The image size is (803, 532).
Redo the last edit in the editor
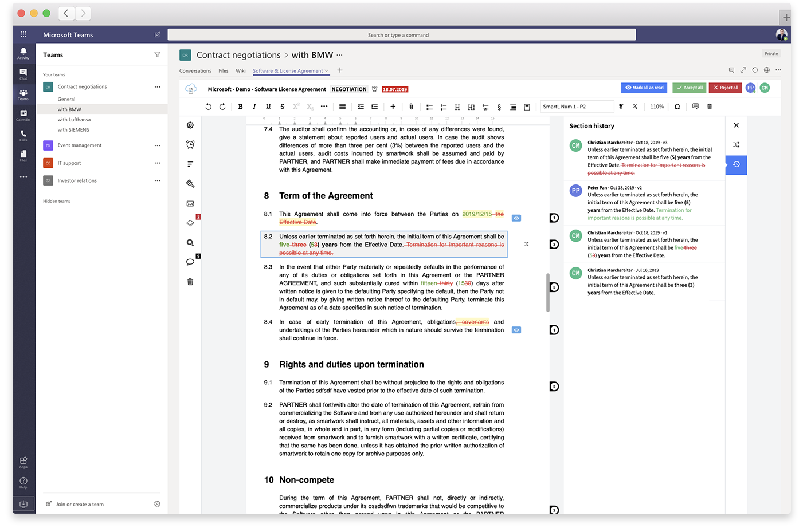click(222, 107)
